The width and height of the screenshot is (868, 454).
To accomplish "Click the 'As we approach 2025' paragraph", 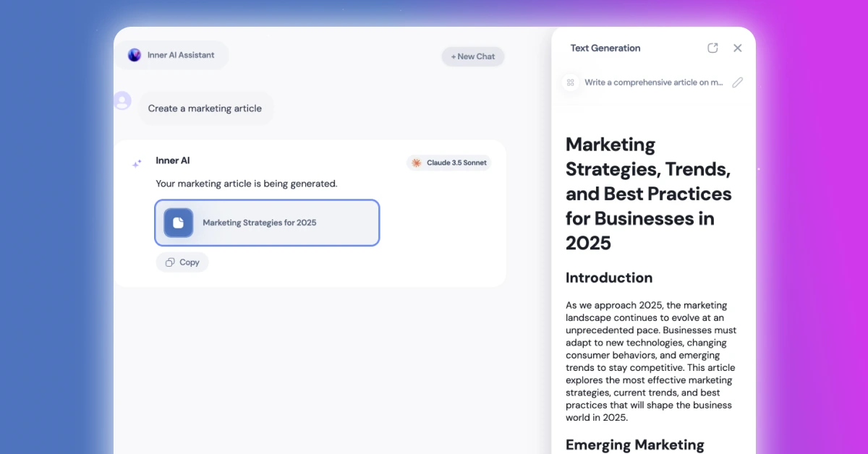I will click(x=650, y=361).
